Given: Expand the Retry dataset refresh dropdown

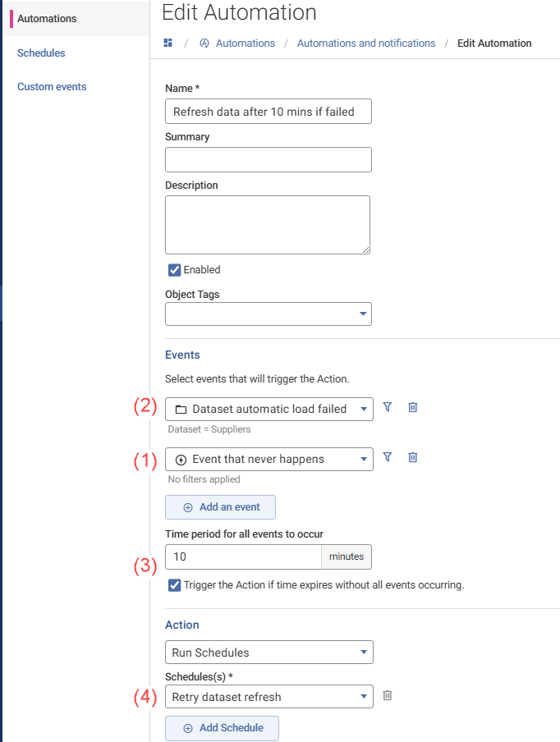Looking at the screenshot, I should point(363,697).
